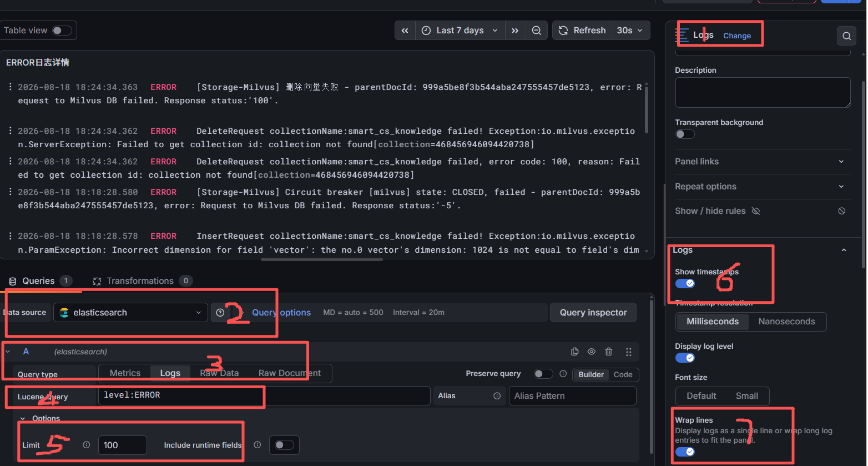Click the Preserve query info icon
The image size is (868, 466).
click(x=563, y=374)
